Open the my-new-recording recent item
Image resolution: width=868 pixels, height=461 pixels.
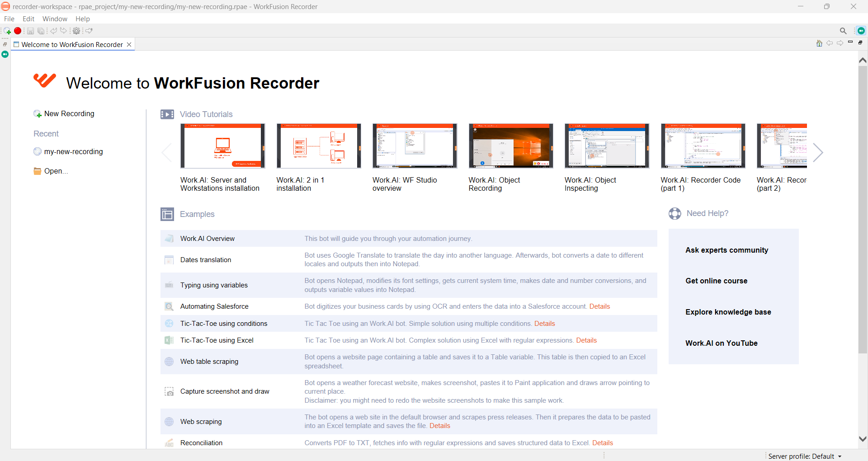(x=74, y=152)
